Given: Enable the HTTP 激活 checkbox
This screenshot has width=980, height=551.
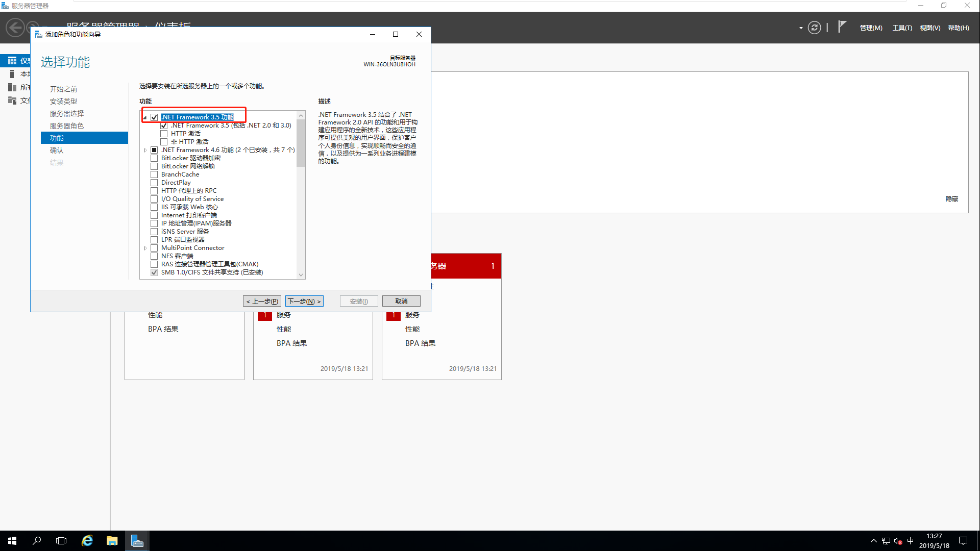Looking at the screenshot, I should click(164, 133).
